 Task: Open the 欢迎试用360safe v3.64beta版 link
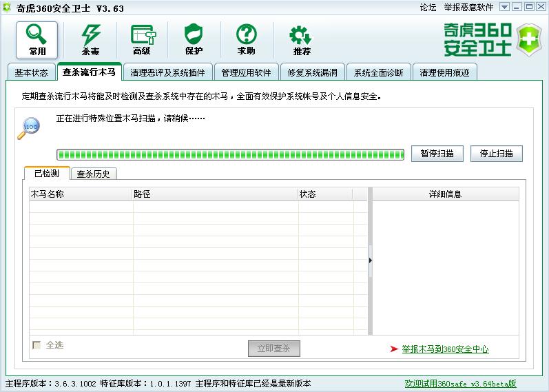point(460,384)
